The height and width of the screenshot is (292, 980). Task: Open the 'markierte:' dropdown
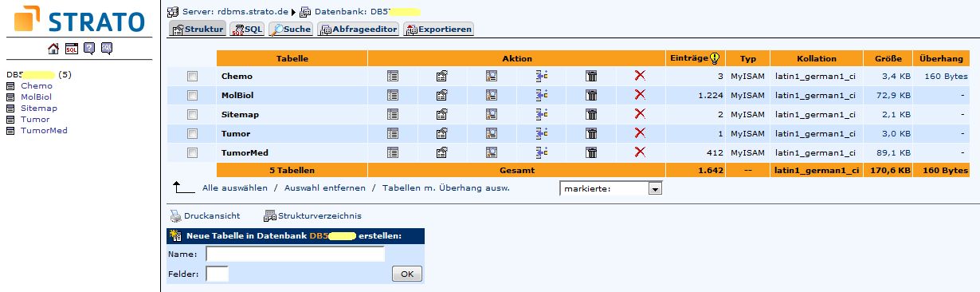611,189
